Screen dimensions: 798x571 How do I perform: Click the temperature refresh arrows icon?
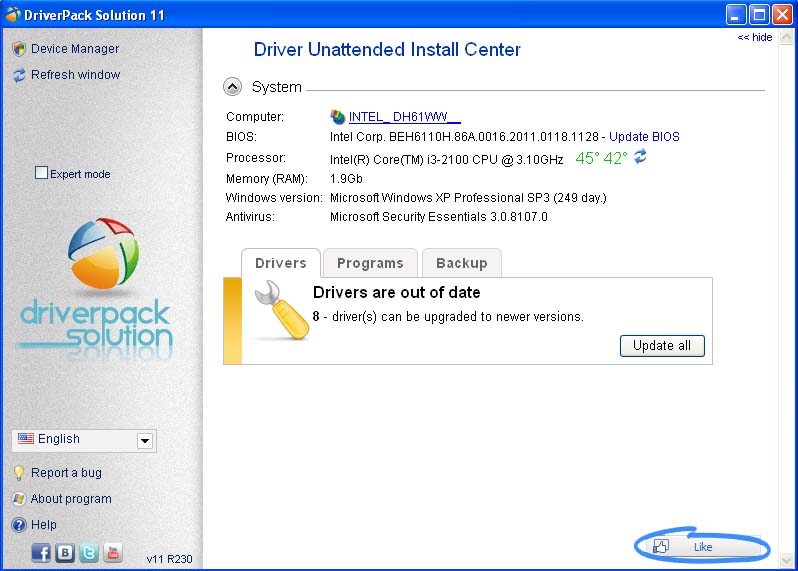(640, 157)
